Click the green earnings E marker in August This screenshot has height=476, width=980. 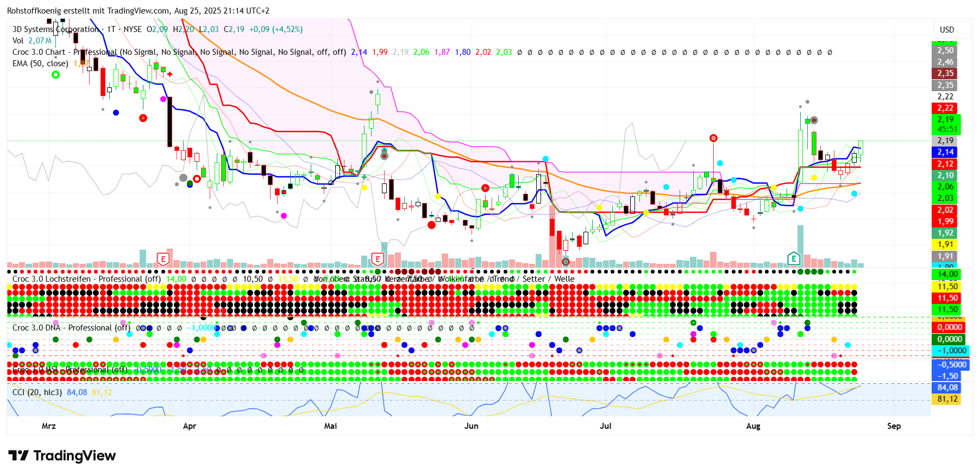pos(794,258)
